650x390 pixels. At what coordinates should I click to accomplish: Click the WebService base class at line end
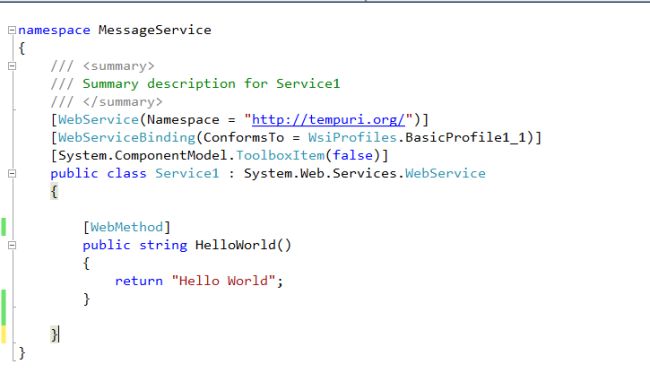click(x=445, y=173)
